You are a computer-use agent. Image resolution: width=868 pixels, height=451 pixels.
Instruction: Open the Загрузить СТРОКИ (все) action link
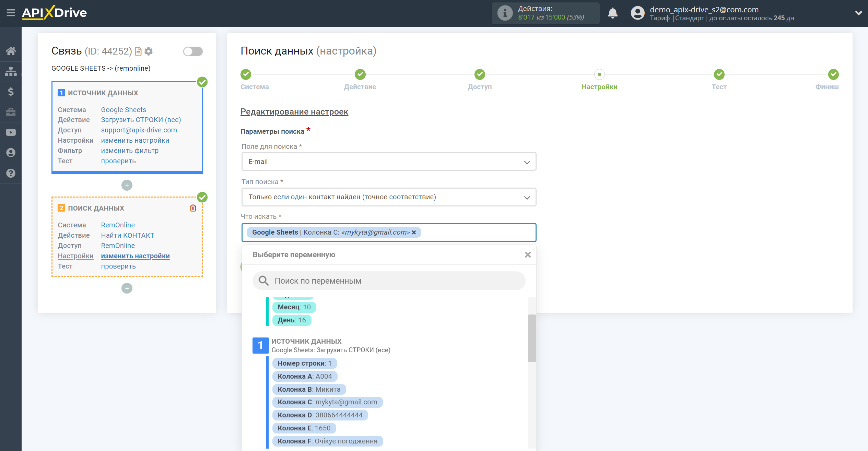click(x=141, y=120)
